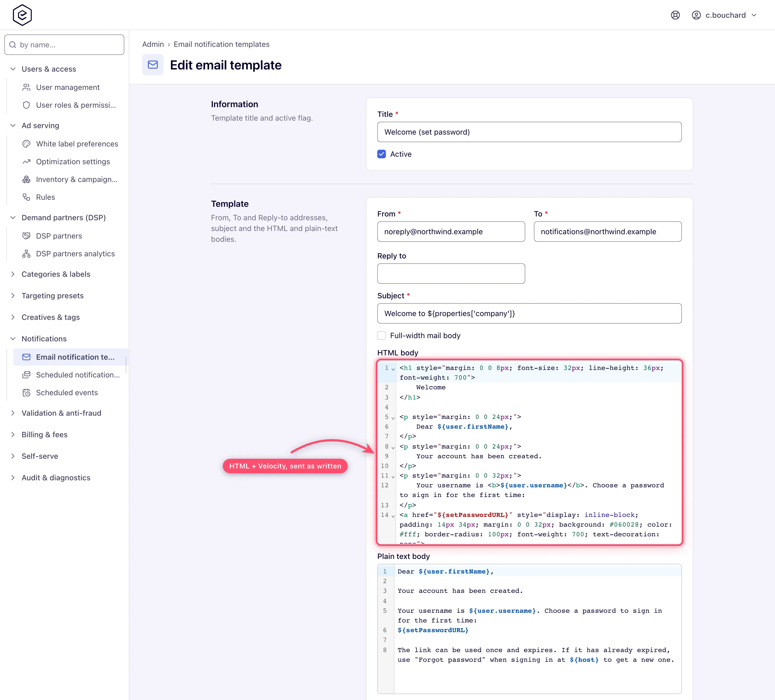Click the mail icon beside page title
Image resolution: width=775 pixels, height=700 pixels.
tap(153, 65)
